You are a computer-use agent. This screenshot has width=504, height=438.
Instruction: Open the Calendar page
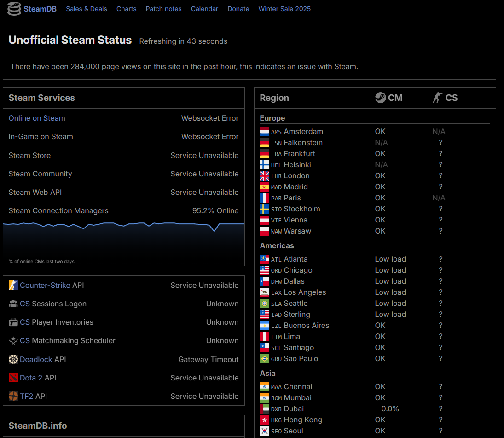tap(204, 9)
